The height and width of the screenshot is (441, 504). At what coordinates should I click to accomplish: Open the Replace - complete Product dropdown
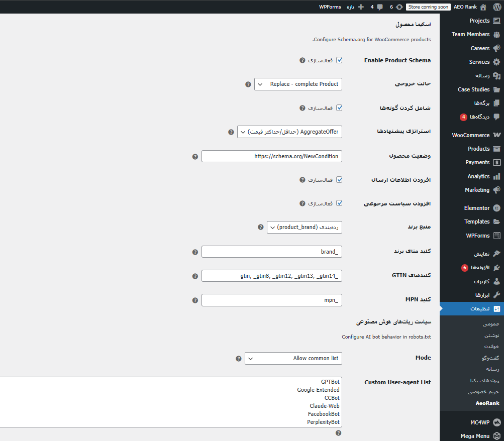click(298, 84)
